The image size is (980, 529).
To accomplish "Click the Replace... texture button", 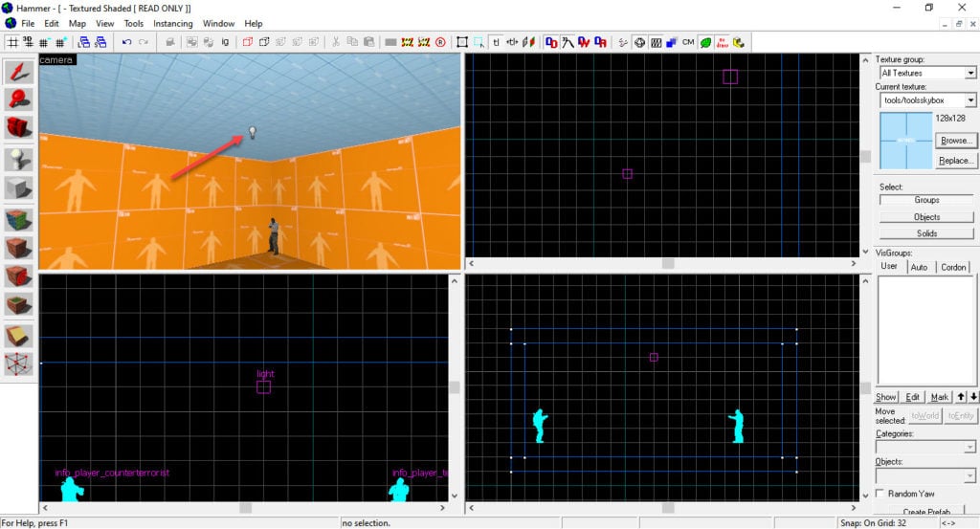I will [956, 161].
